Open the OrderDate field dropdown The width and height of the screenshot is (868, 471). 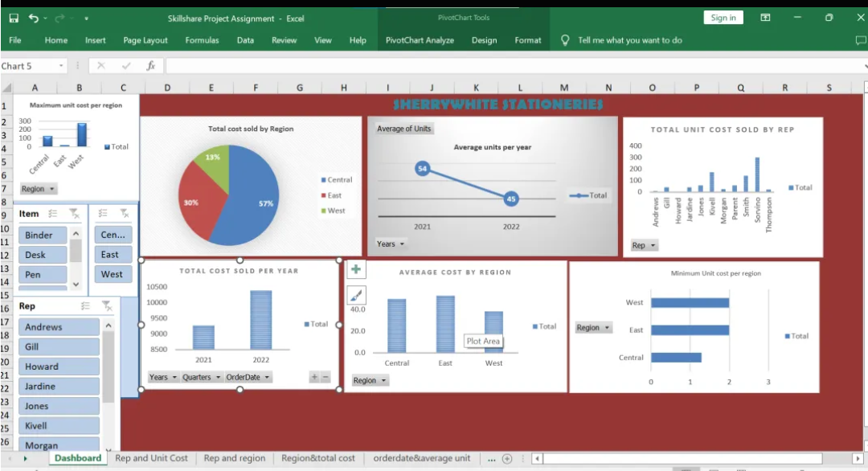[248, 377]
